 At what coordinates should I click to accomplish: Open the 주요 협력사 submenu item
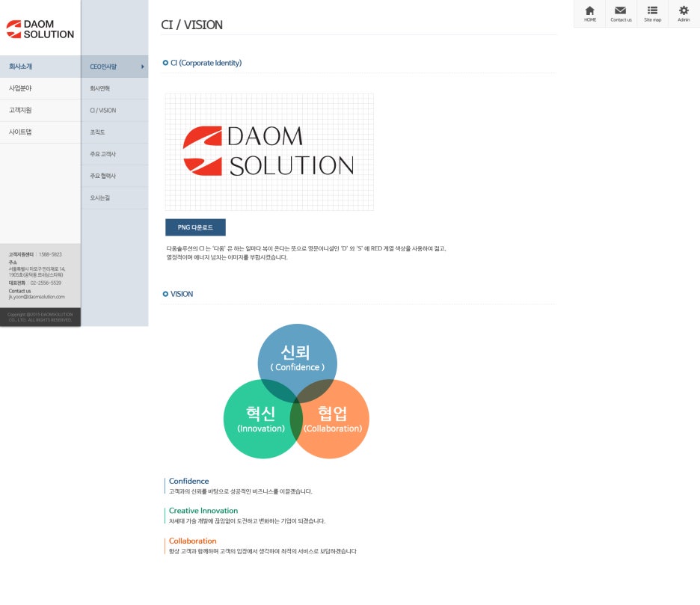[114, 176]
